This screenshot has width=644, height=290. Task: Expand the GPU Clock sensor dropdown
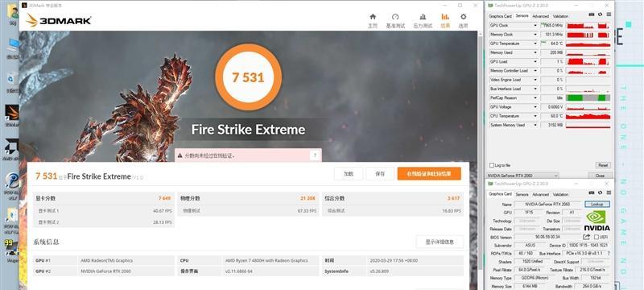535,26
